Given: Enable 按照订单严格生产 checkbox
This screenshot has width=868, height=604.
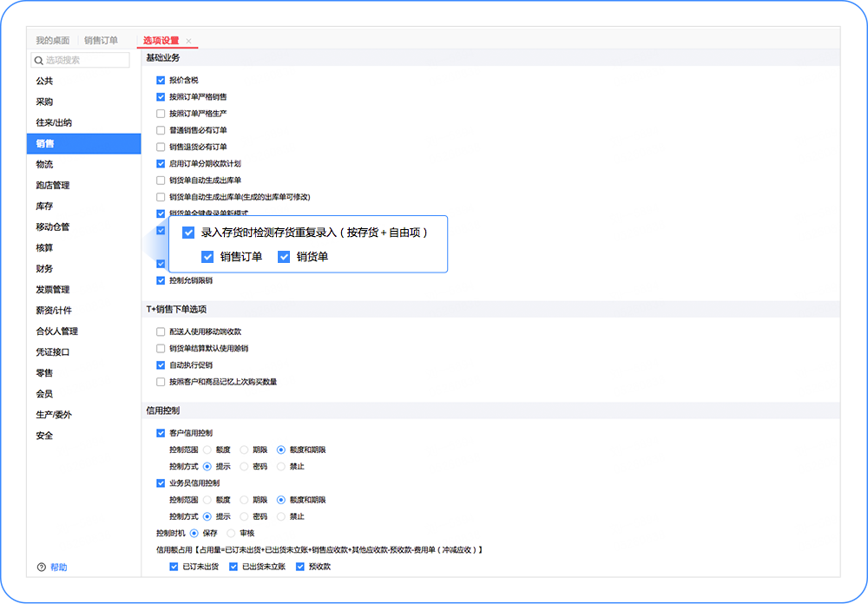Looking at the screenshot, I should (x=161, y=114).
